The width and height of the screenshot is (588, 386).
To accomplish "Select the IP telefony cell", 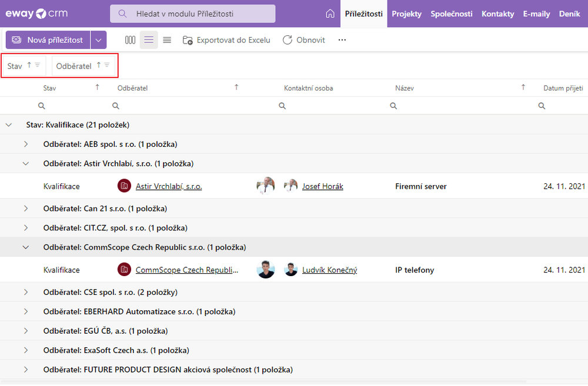I will tap(415, 270).
